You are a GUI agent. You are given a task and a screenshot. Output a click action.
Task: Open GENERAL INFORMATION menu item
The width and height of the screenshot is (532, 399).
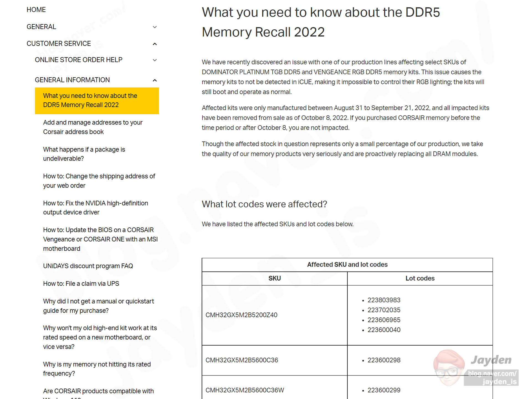(72, 80)
